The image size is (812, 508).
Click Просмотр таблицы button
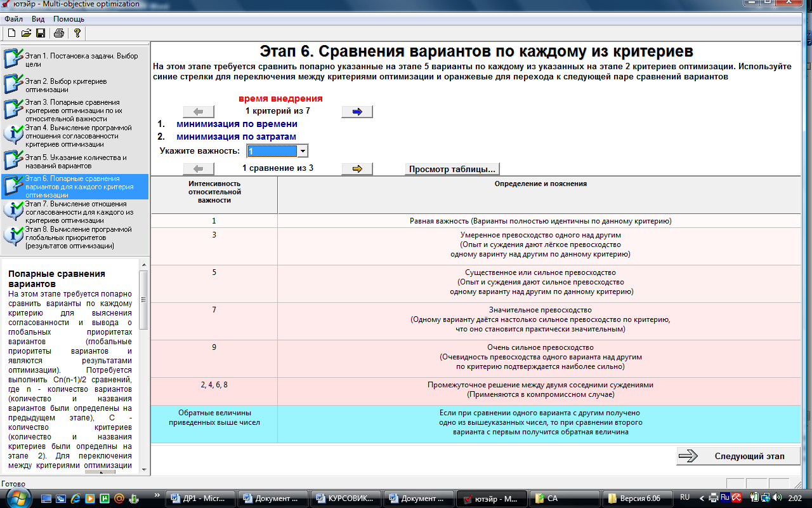(x=452, y=169)
